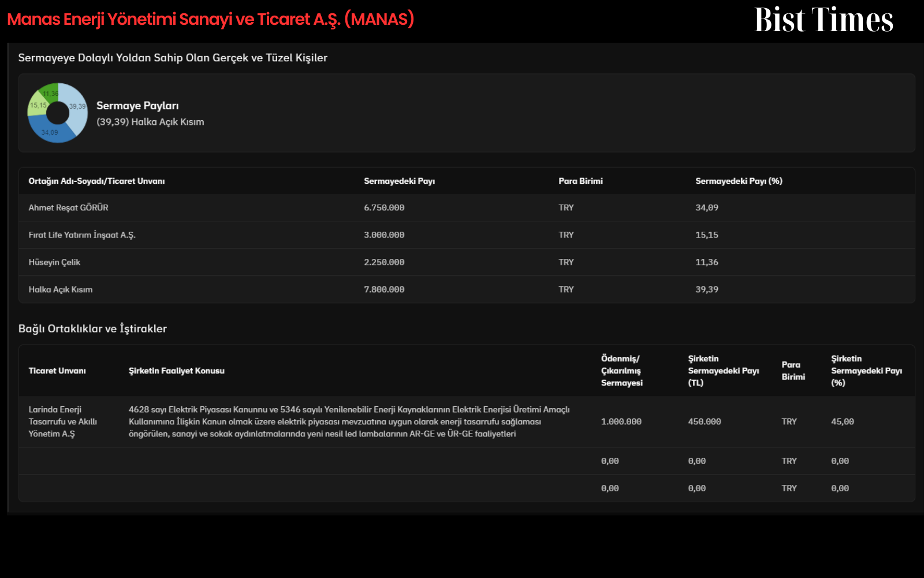Click the Sermaye Payları heading
The width and height of the screenshot is (924, 578).
click(137, 106)
